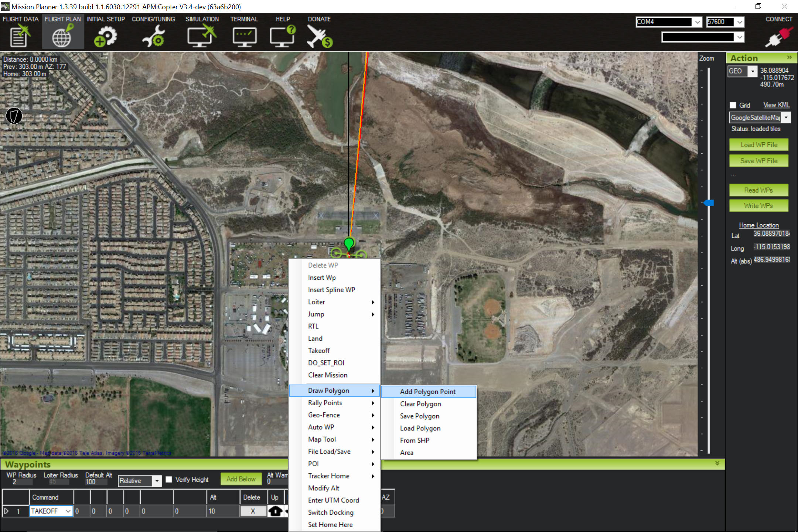Image resolution: width=798 pixels, height=532 pixels.
Task: Open the Terminal monitor icon
Action: 244,37
